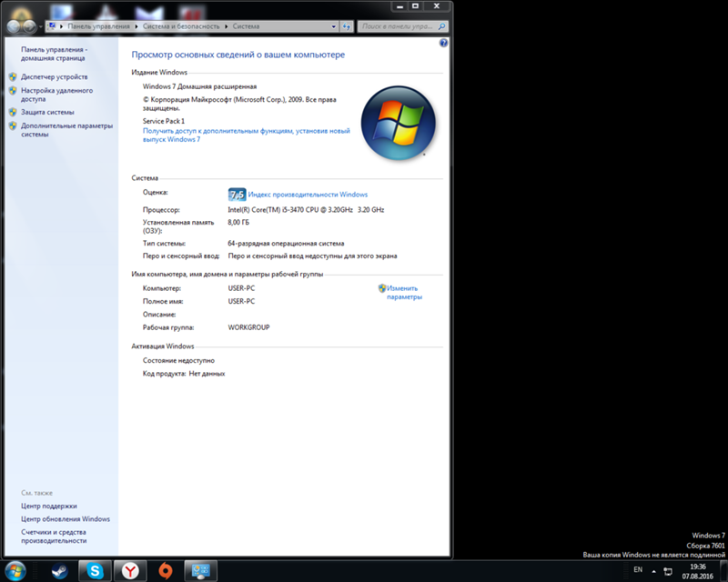Click the Service Pack 1 text

164,121
